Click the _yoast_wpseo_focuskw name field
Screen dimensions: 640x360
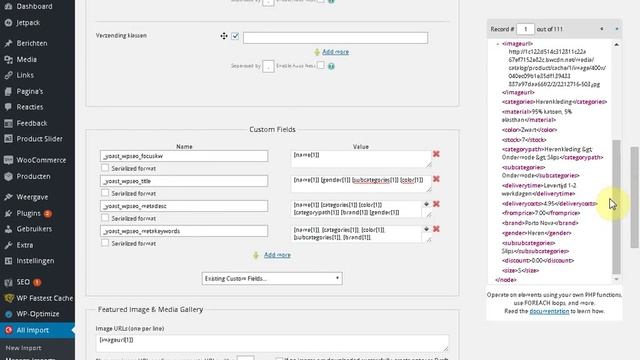point(184,156)
